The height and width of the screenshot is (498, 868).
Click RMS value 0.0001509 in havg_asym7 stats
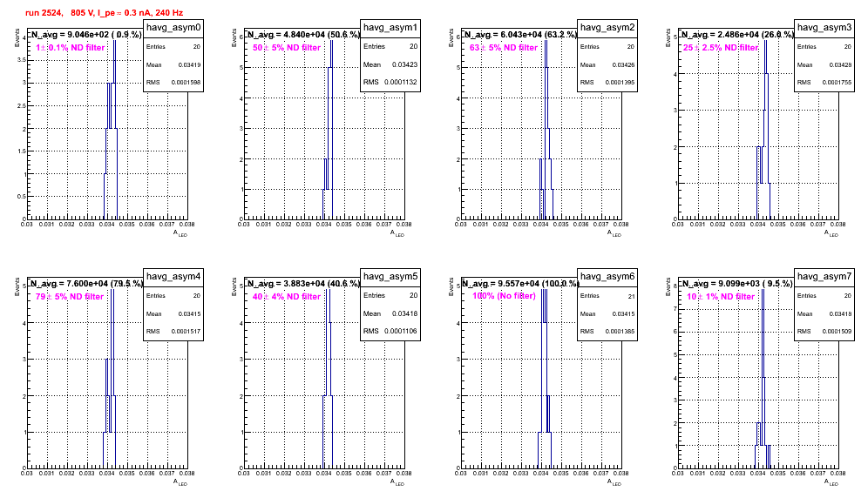(x=837, y=332)
